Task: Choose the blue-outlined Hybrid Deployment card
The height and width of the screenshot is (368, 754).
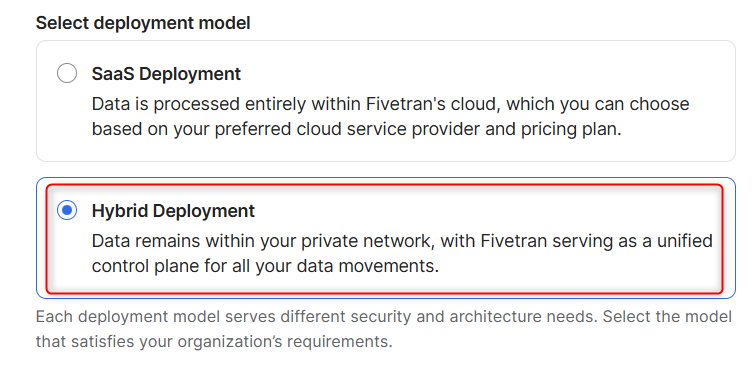Action: click(x=386, y=238)
